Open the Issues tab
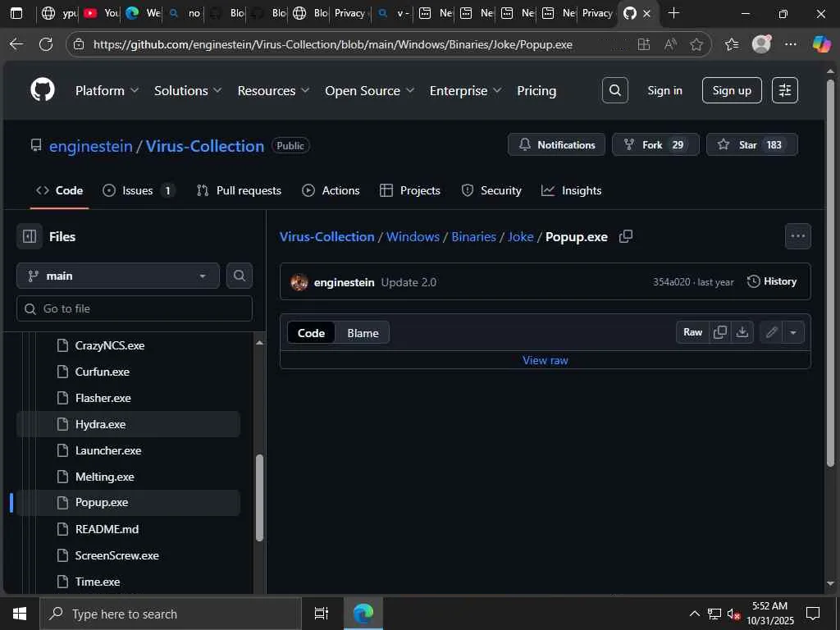This screenshot has height=630, width=840. [139, 190]
